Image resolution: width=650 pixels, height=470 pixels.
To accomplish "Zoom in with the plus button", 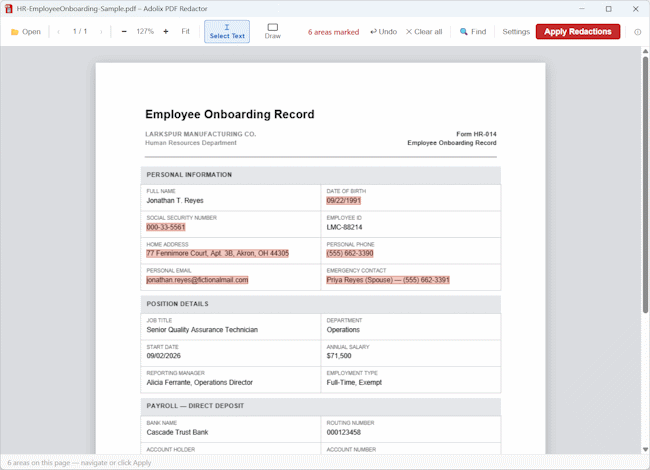I will (166, 32).
